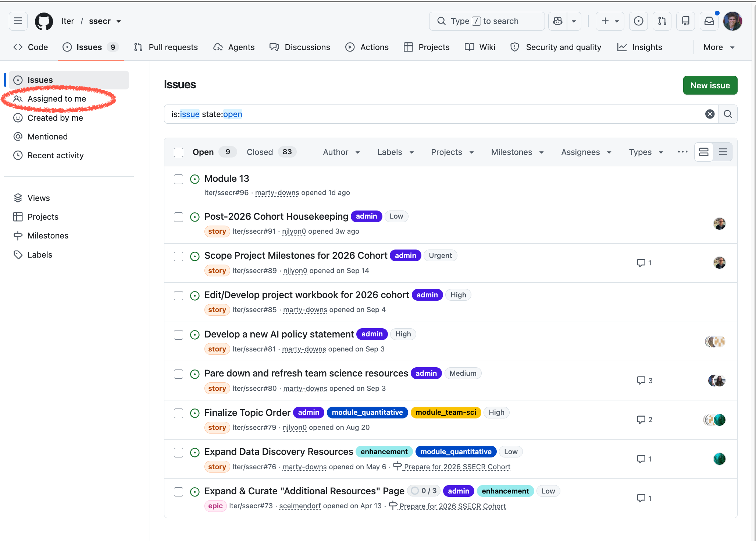Open the Assigned to me sidebar view
Image resolution: width=756 pixels, height=541 pixels.
pos(57,99)
